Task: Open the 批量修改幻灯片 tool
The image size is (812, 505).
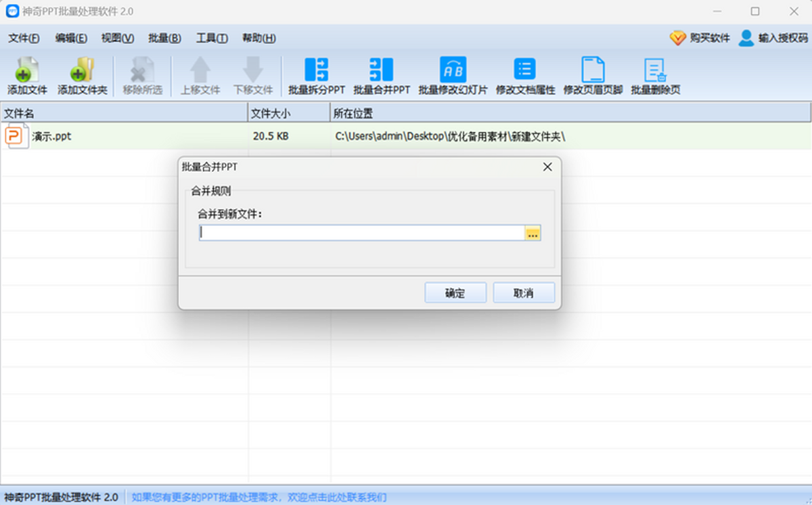Action: (453, 70)
